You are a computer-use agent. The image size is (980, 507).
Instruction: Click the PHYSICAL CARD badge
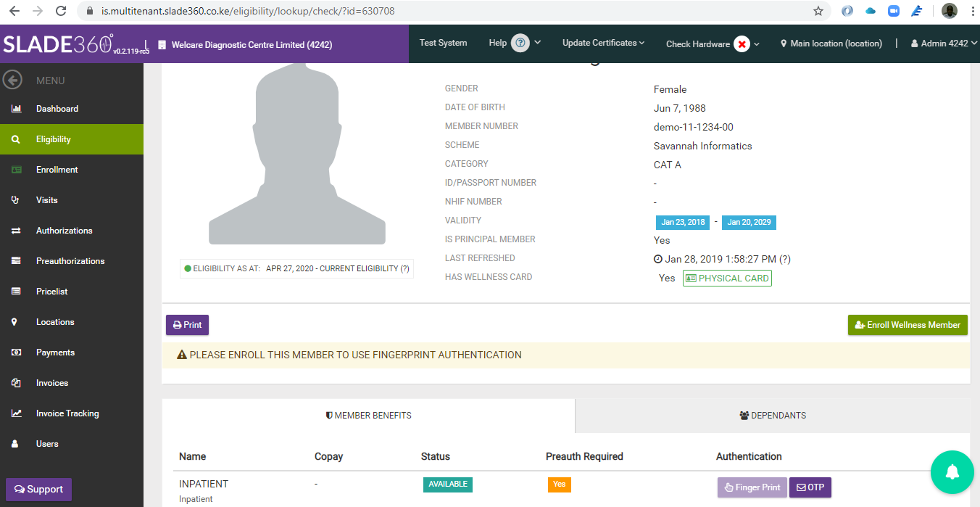coord(727,279)
